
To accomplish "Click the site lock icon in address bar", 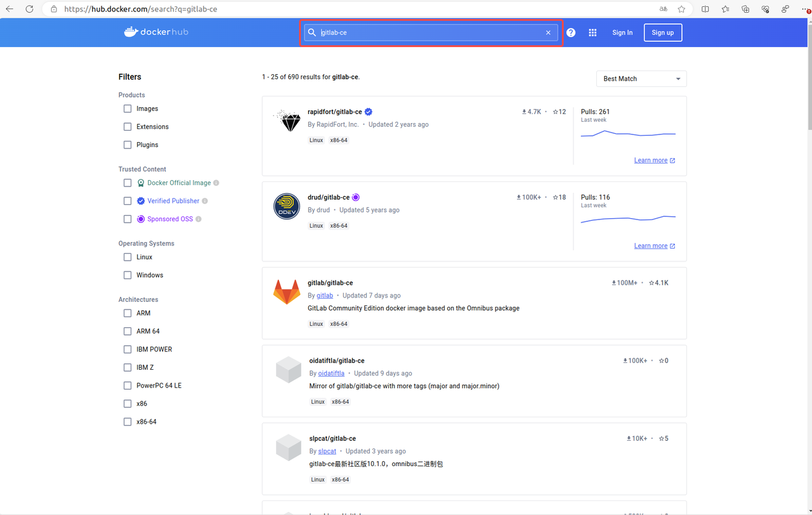I will [x=53, y=9].
